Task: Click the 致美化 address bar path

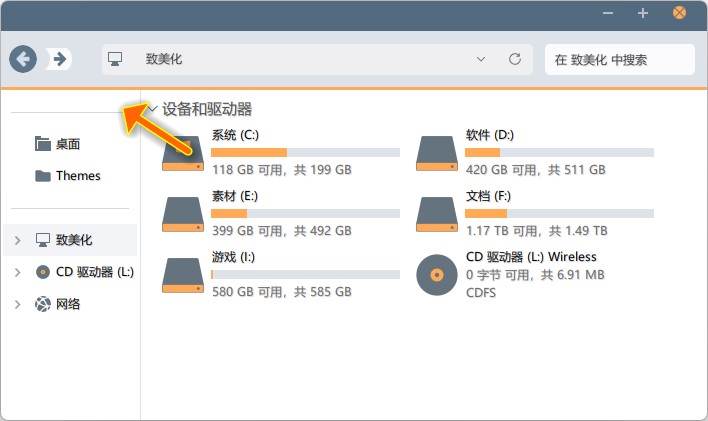Action: tap(164, 59)
